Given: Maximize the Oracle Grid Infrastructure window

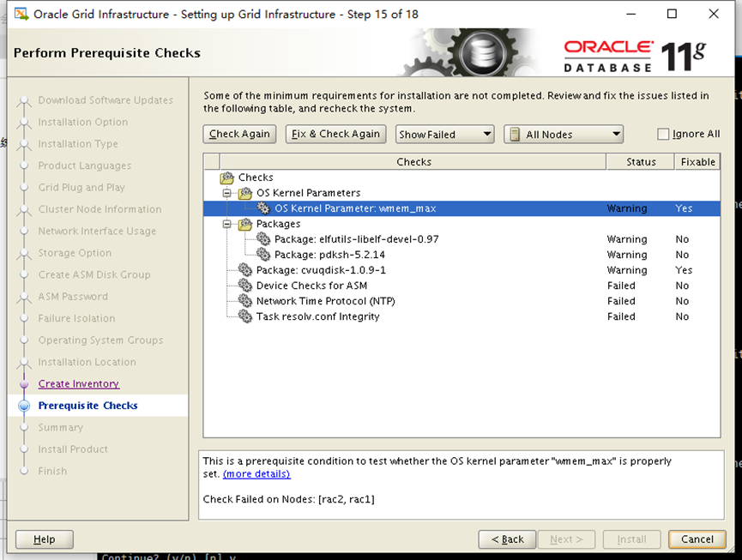Looking at the screenshot, I should point(672,14).
